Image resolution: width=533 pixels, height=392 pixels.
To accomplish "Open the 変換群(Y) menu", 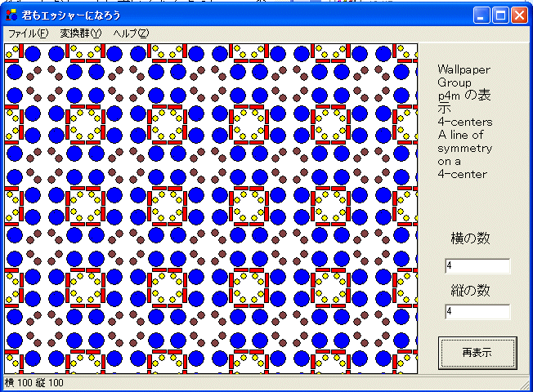I will 81,33.
